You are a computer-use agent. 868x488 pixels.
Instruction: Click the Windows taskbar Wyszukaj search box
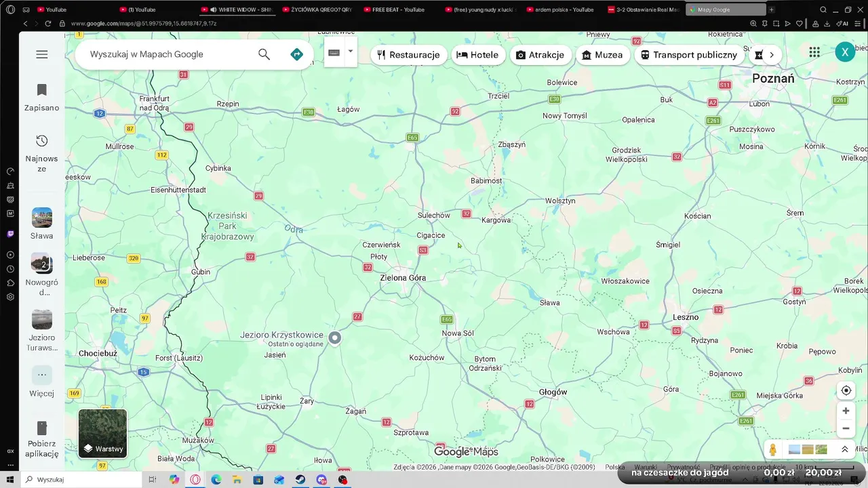click(81, 480)
